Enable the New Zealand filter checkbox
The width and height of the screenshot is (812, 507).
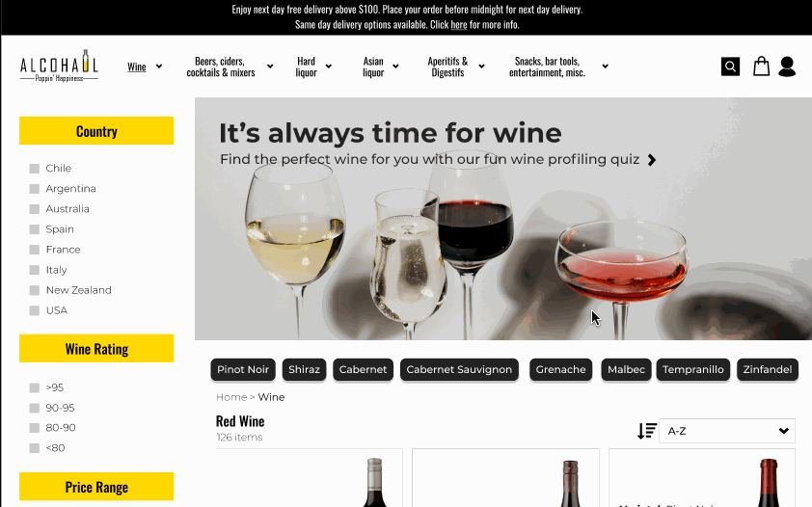click(x=34, y=290)
